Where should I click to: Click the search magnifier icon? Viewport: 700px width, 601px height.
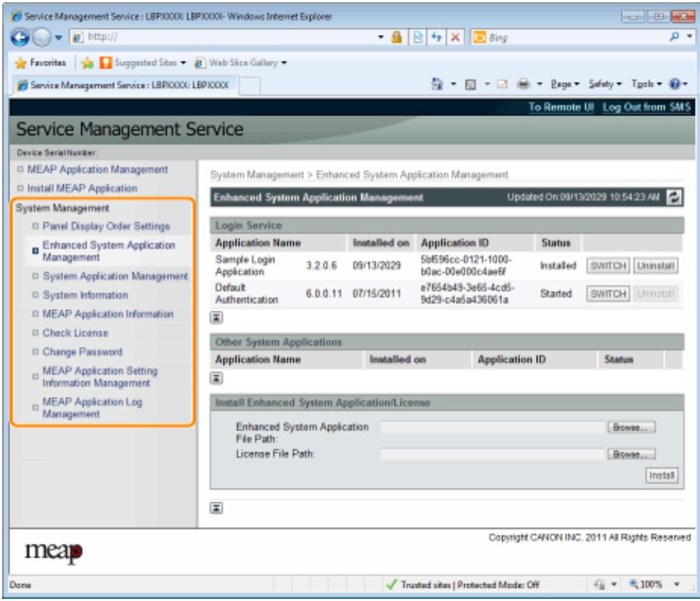pyautogui.click(x=675, y=37)
